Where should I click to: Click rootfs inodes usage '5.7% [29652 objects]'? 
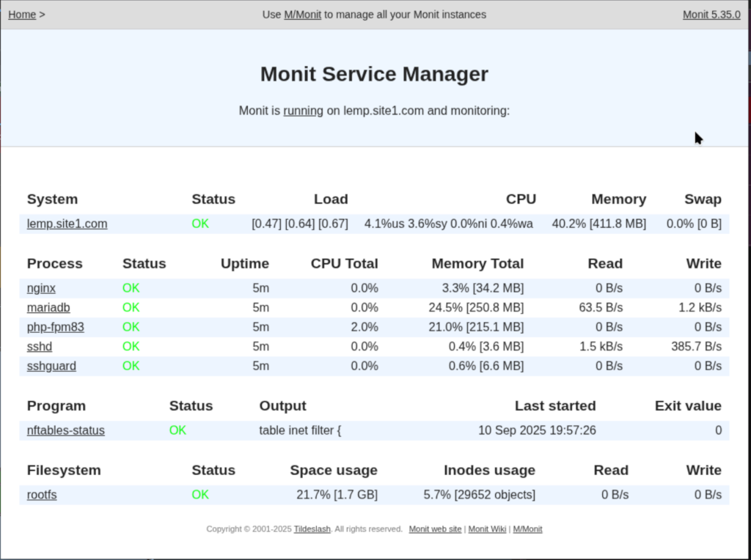point(480,495)
